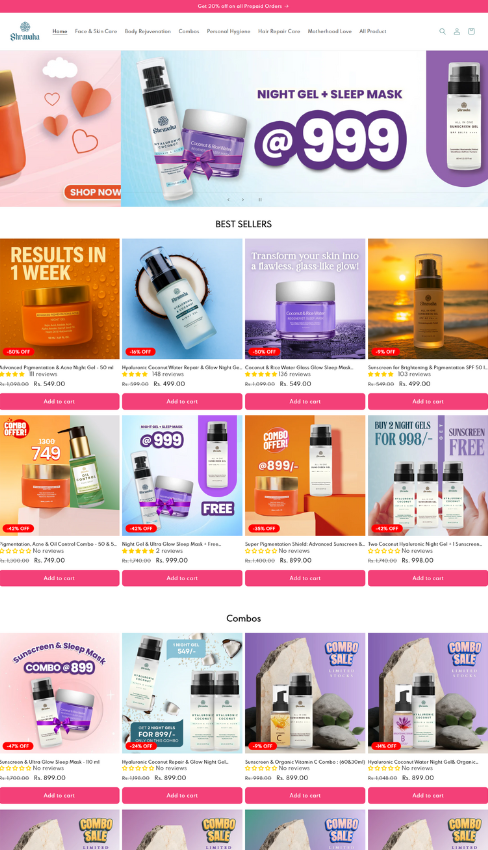Screen dimensions: 488x850
Task: Open Motherhood Love menu item
Action: click(x=330, y=31)
